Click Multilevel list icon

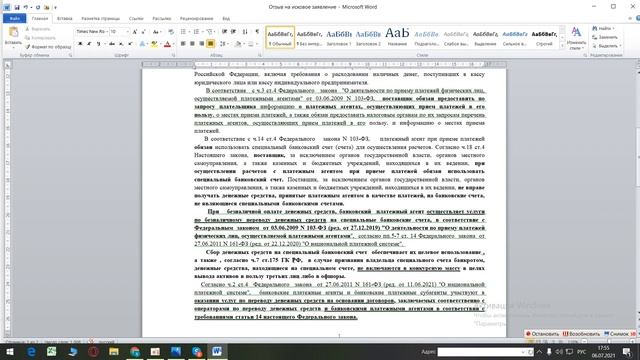coord(209,31)
